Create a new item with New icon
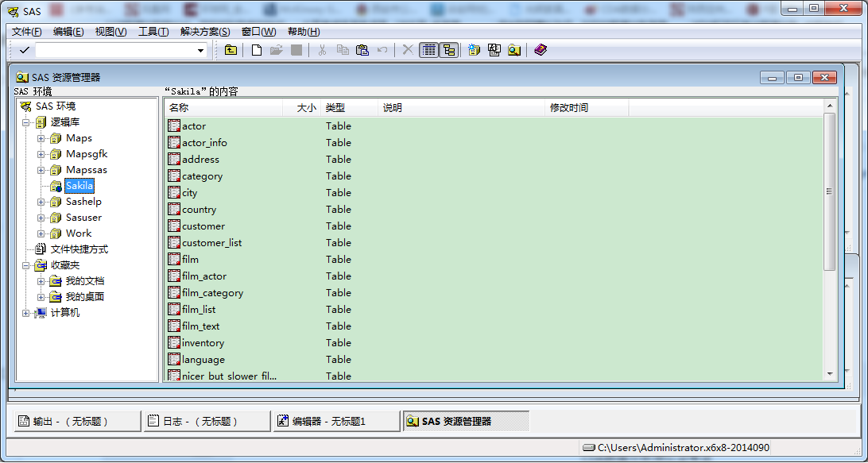This screenshot has height=463, width=868. (x=256, y=50)
